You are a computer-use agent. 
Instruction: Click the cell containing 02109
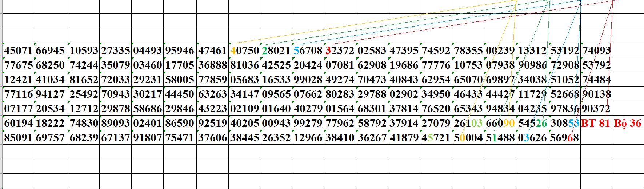tap(244, 109)
